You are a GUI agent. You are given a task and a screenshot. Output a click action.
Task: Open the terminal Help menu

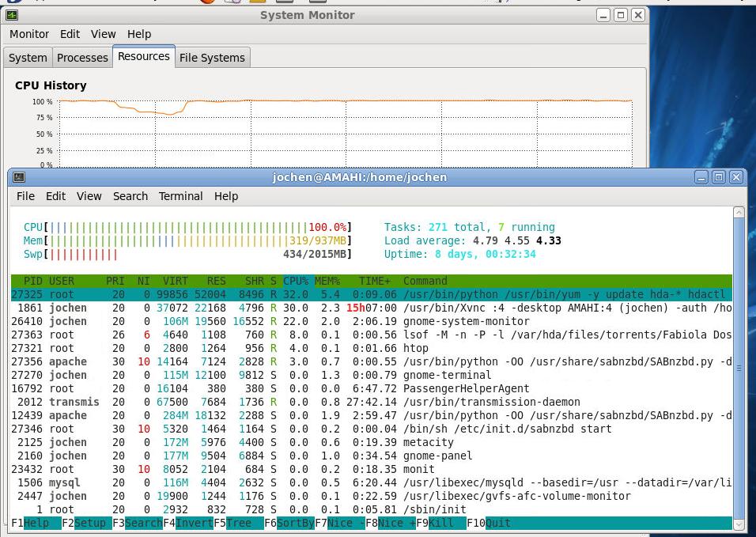226,196
